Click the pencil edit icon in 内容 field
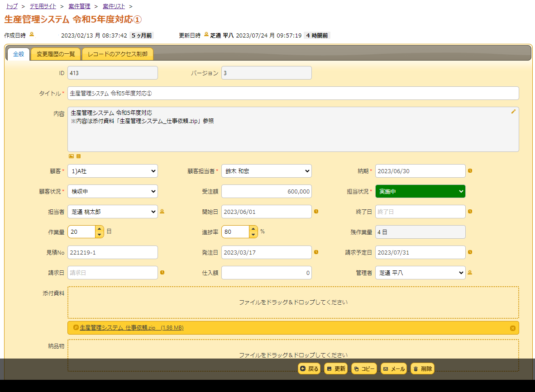The image size is (535, 392). point(513,111)
